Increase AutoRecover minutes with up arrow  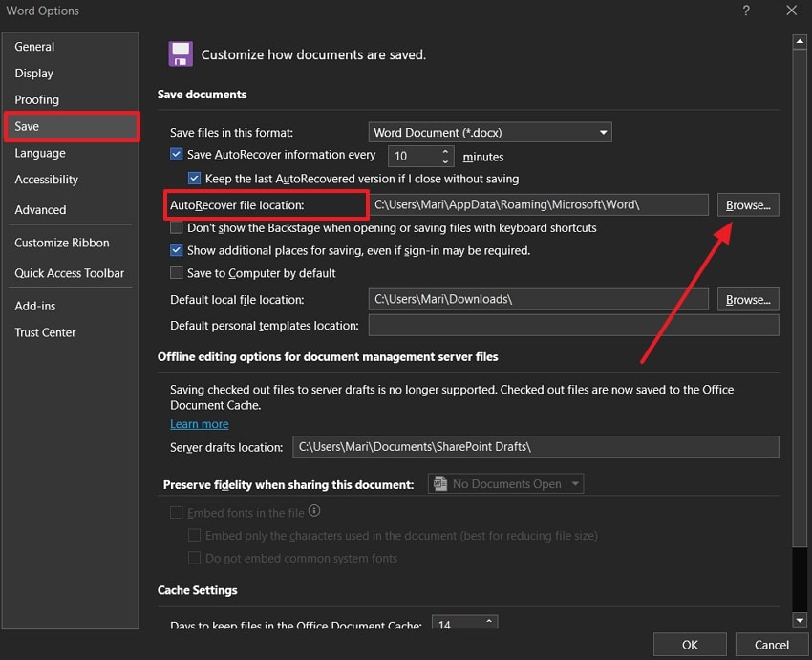(x=445, y=151)
